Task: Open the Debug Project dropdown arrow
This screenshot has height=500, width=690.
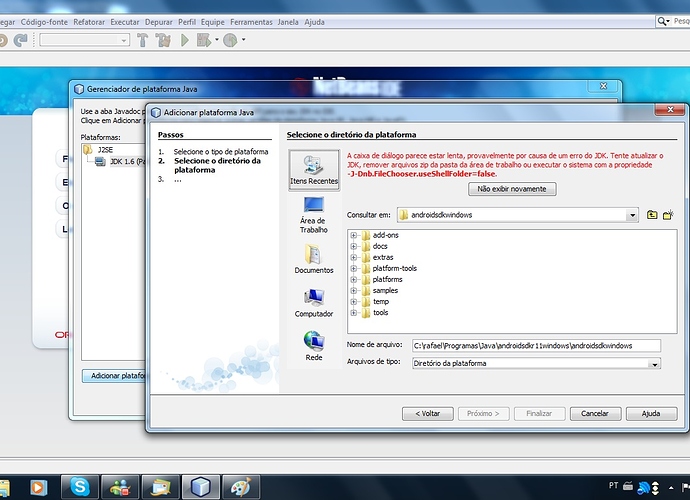Action: pos(217,40)
